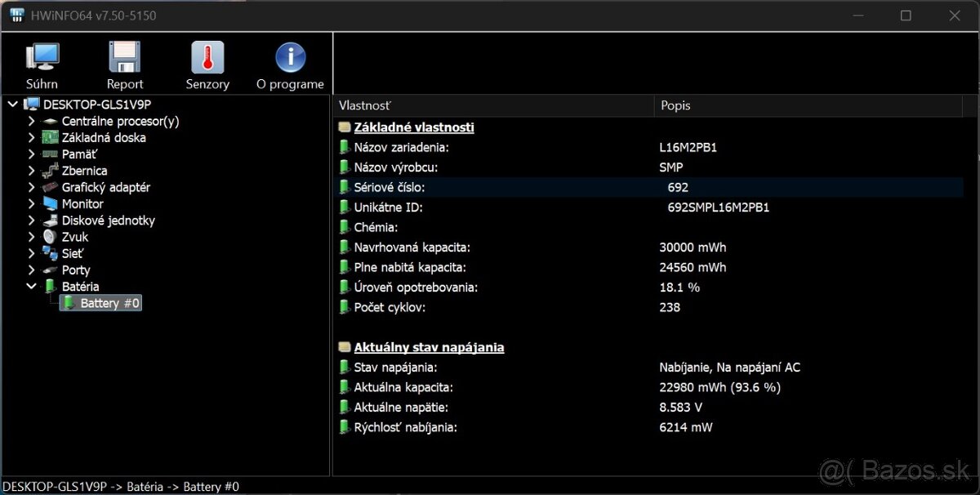Open the Súhrn summary toolbar icon
Screen dimensions: 980x495
tap(42, 59)
